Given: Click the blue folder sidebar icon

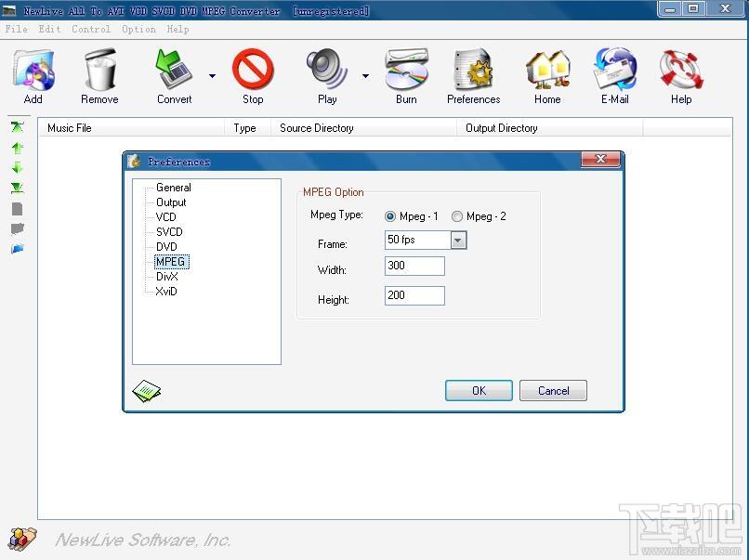Looking at the screenshot, I should point(18,249).
